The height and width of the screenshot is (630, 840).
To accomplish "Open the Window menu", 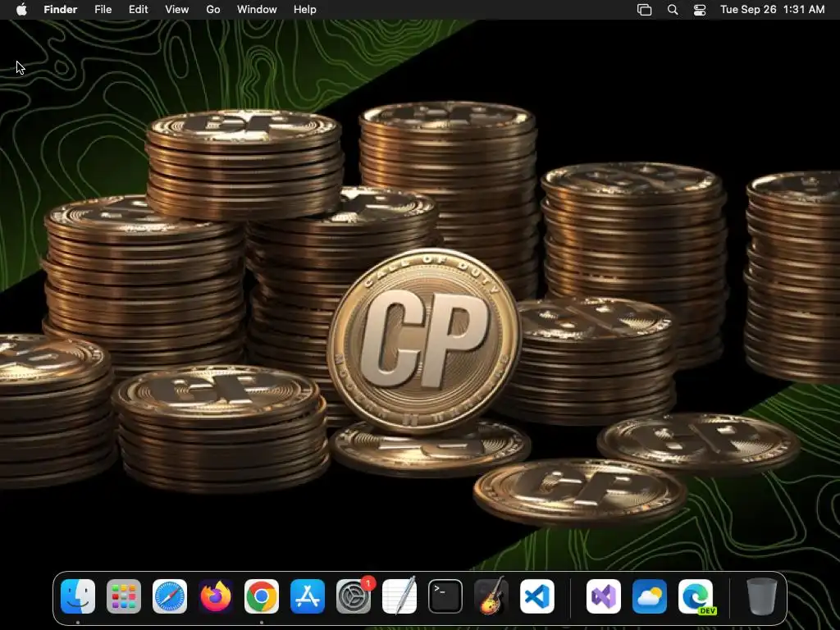I will click(257, 10).
